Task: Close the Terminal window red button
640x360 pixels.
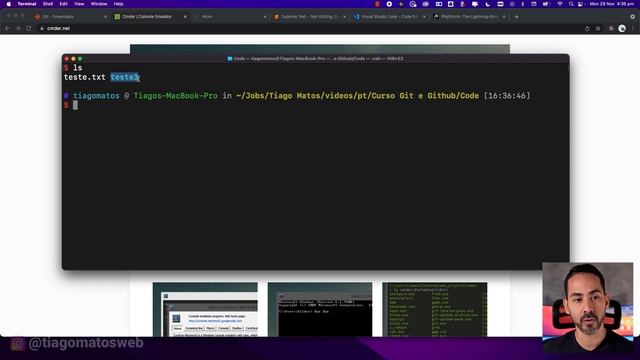Action: pyautogui.click(x=67, y=59)
